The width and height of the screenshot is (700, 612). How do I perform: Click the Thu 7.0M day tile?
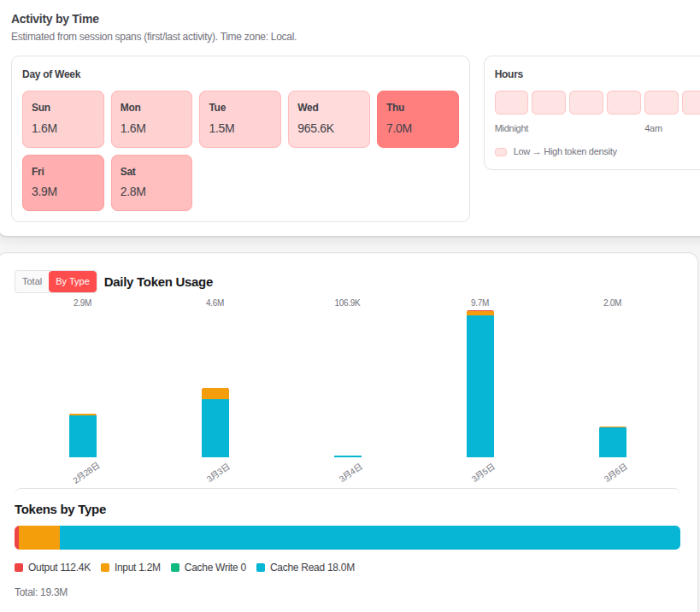417,119
